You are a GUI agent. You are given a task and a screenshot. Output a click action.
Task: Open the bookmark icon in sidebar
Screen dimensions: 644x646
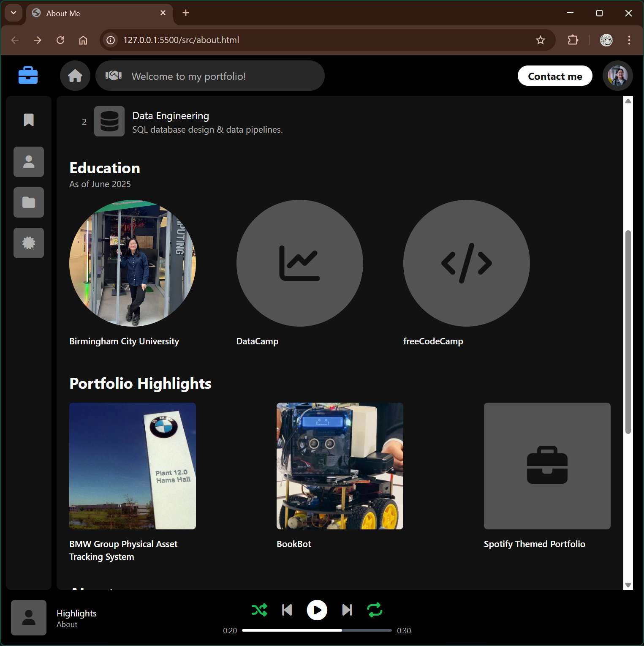pos(29,120)
